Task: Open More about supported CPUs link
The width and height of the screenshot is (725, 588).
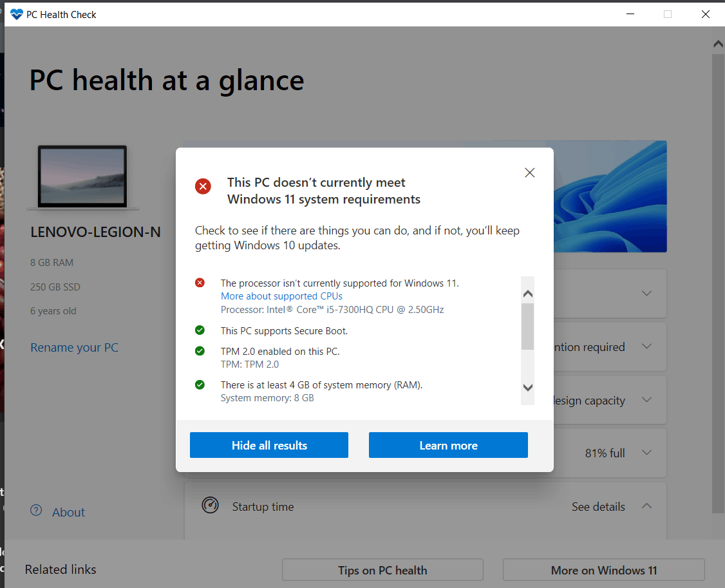Action: pos(281,296)
